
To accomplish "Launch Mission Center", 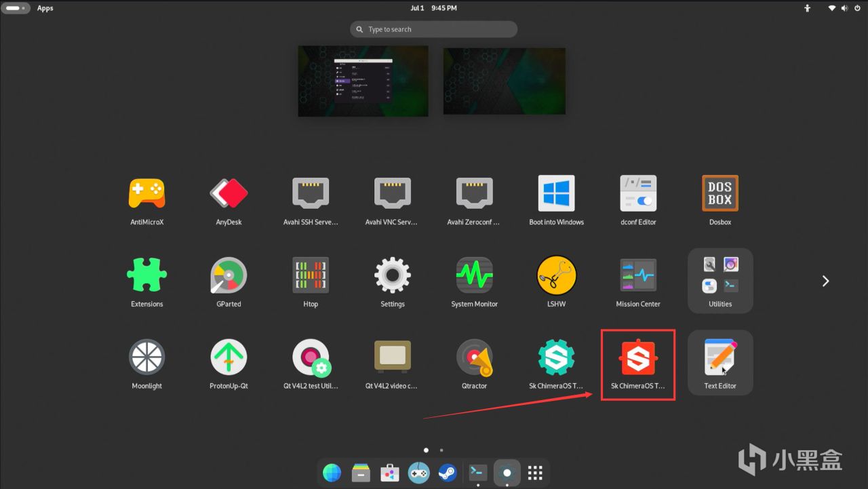I will 638,275.
